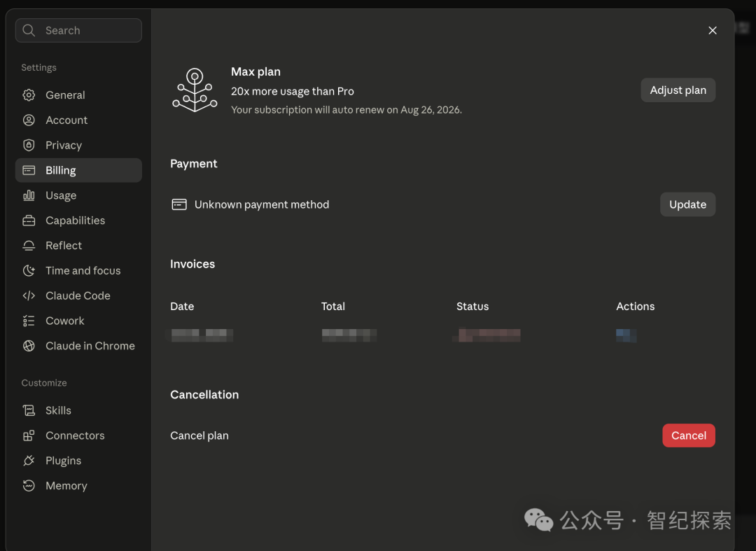Click the Status column header
The image size is (756, 551).
pyautogui.click(x=472, y=306)
